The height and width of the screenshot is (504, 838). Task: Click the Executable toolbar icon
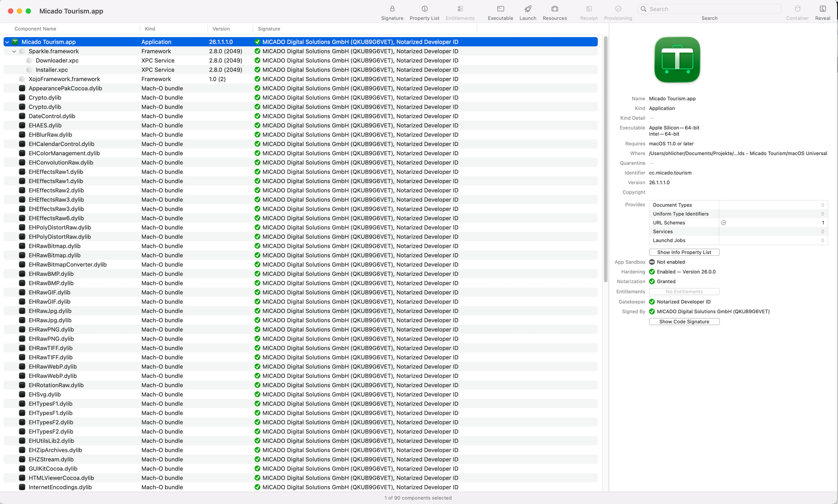tap(500, 9)
